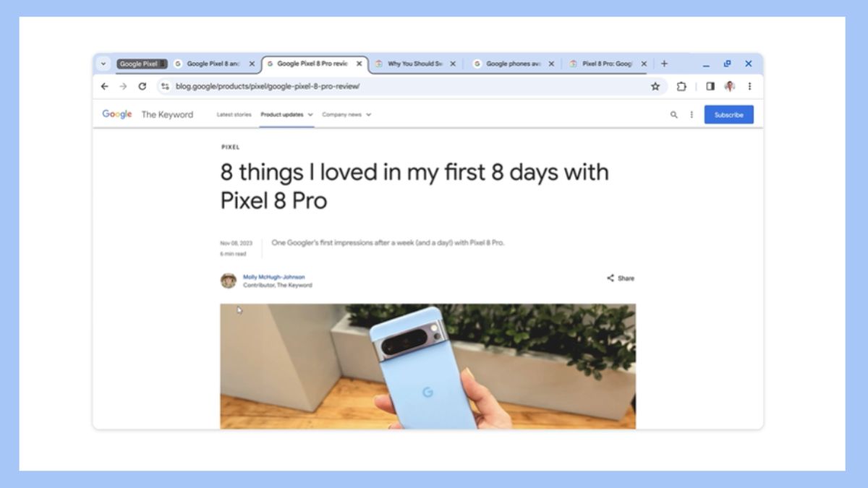The image size is (868, 488).
Task: Open the extensions puzzle icon
Action: 681,86
